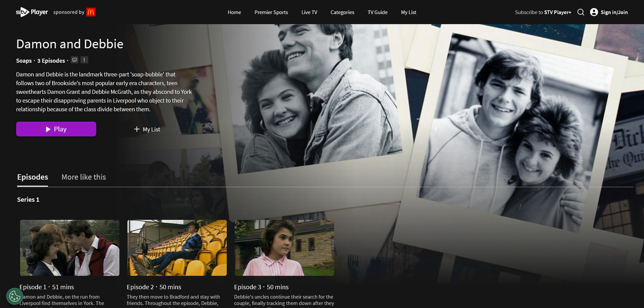This screenshot has height=308, width=644.
Task: Open Episode 3 title link
Action: tap(261, 287)
